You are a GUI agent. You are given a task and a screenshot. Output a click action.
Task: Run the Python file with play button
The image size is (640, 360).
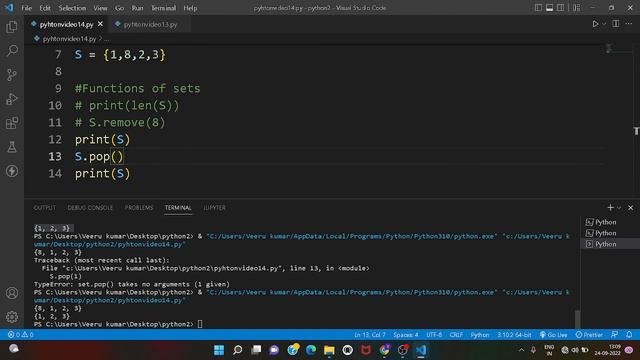tap(595, 24)
